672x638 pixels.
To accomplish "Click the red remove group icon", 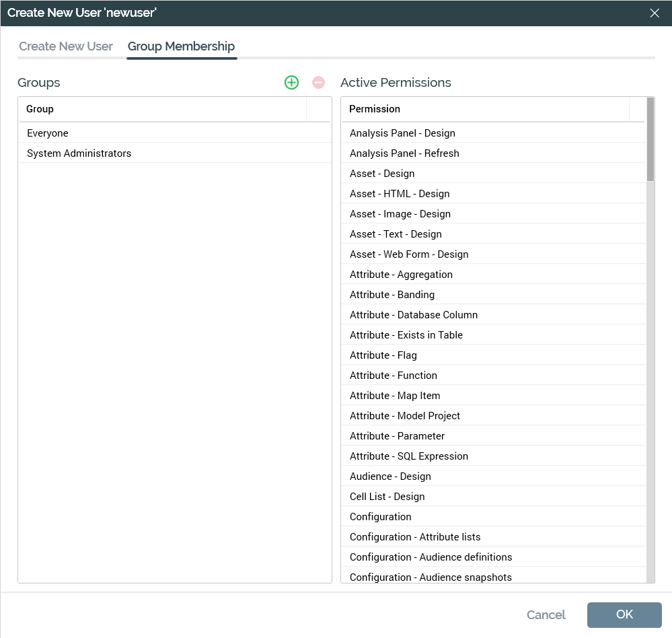I will coord(319,82).
